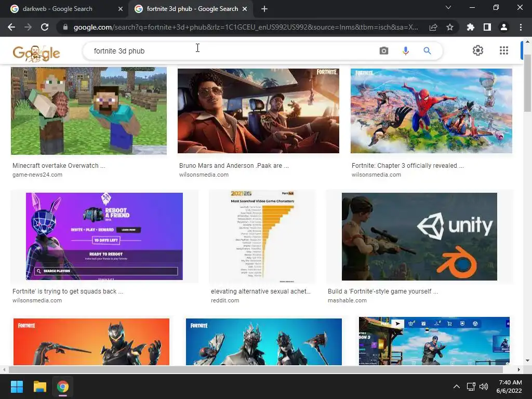Visit the mashable.com source link

(347, 300)
